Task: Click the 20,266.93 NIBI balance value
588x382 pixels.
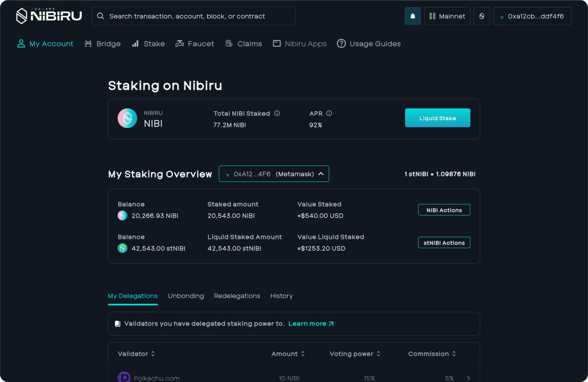Action: tap(155, 215)
